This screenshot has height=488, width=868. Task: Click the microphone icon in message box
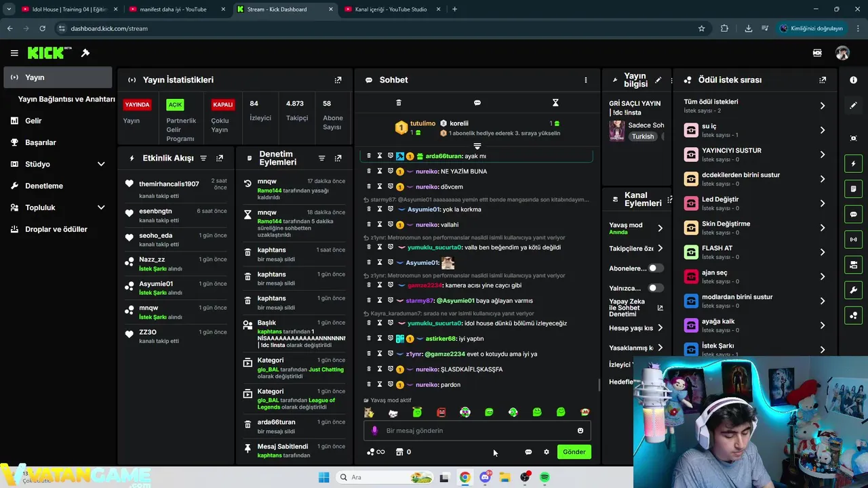click(374, 430)
